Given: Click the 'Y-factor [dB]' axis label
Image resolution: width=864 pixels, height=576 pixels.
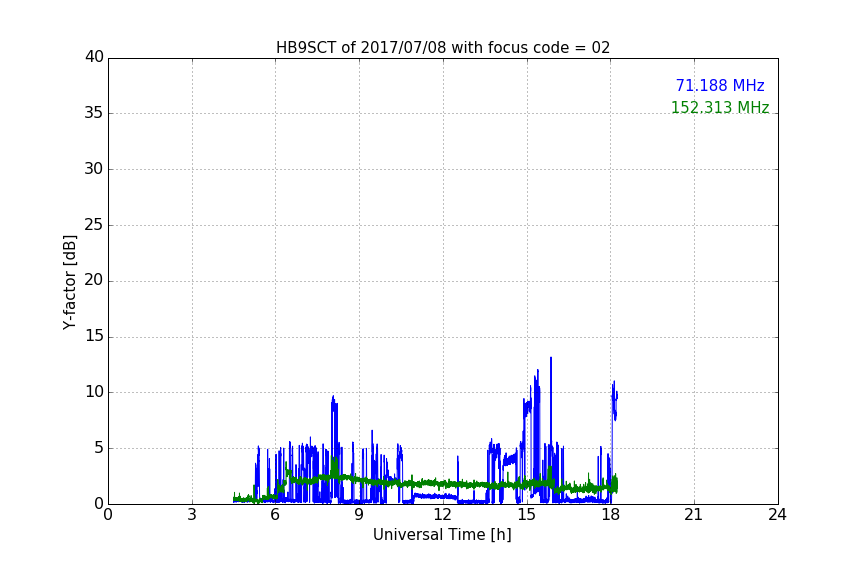Looking at the screenshot, I should tap(69, 282).
